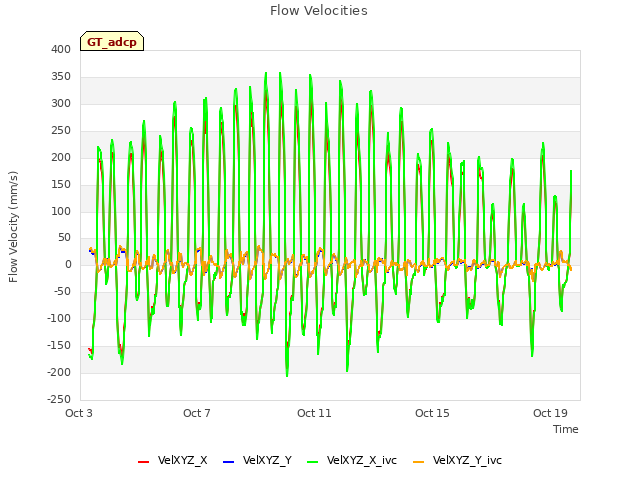Click the 0 y-axis tick label
The image size is (640, 480).
pos(68,264)
